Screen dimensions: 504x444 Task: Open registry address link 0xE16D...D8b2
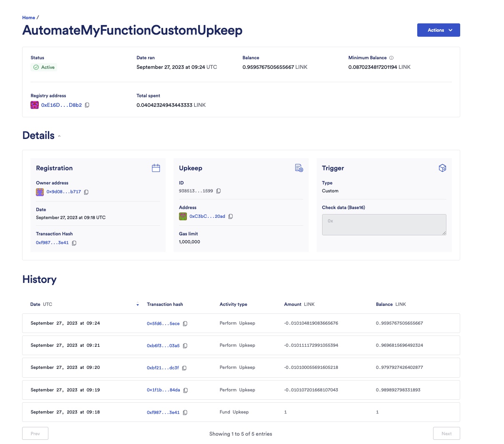tap(61, 105)
